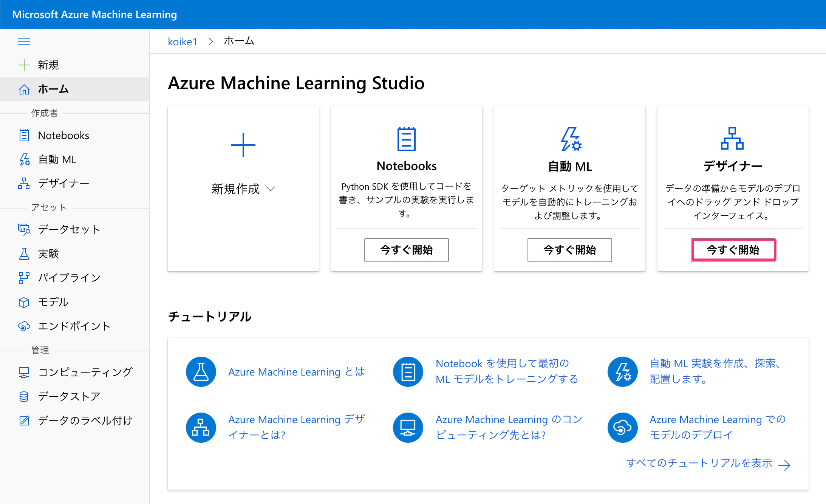Viewport: 826px width, 504px height.
Task: Click the Microsoft Azure Machine Learning header title
Action: (94, 14)
